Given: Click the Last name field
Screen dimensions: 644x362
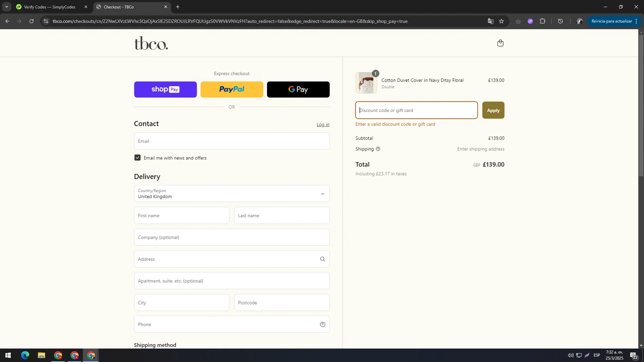Looking at the screenshot, I should (282, 215).
